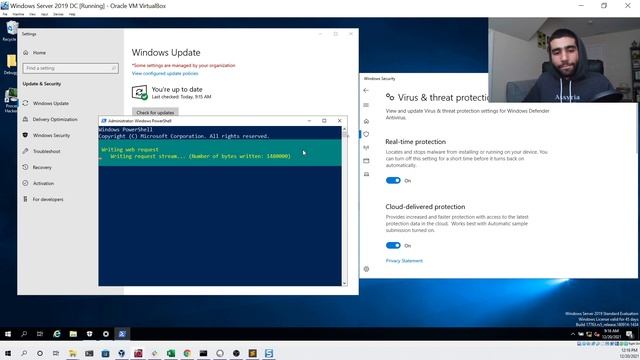Viewport: 640px width, 360px height.
Task: Click Check for updates button
Action: [x=155, y=112]
